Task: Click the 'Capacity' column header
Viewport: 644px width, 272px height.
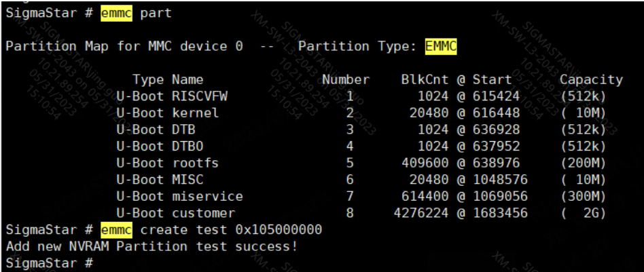Action: click(x=590, y=80)
